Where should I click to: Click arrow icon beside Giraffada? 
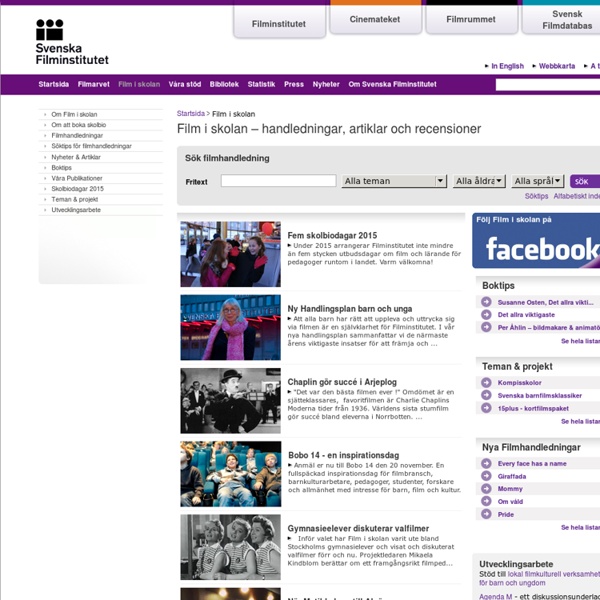coord(486,476)
